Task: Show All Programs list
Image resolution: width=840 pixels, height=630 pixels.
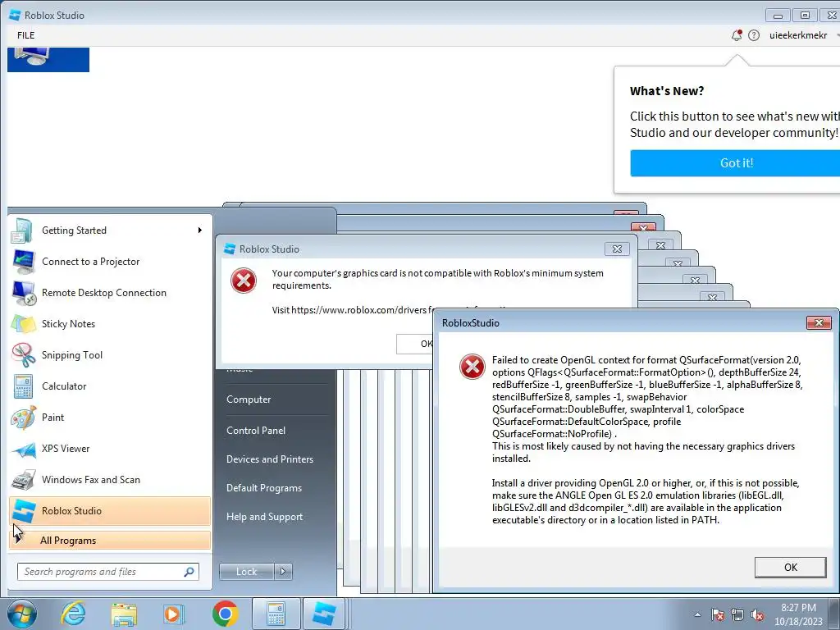Action: click(110, 540)
